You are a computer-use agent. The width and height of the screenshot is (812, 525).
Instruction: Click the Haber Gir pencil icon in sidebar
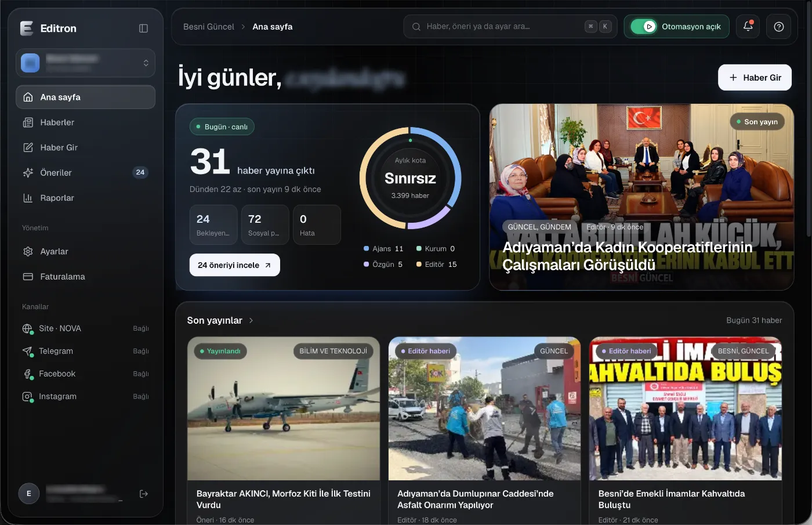pos(28,147)
